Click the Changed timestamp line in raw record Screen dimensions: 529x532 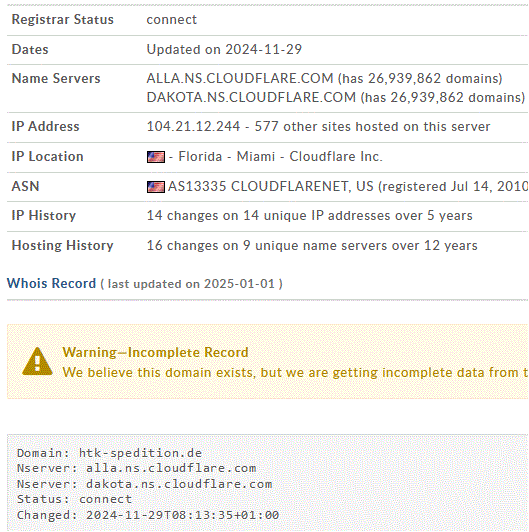[x=148, y=515]
